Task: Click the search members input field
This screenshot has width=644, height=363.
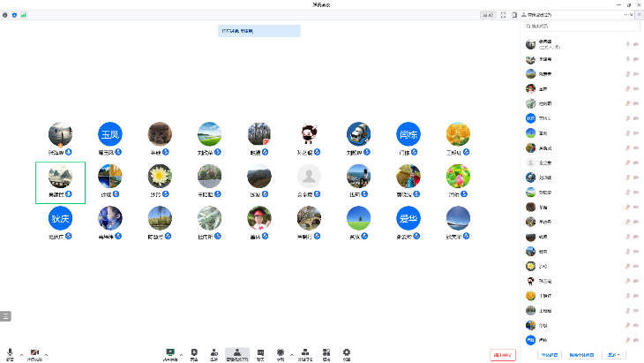Action: [x=582, y=28]
